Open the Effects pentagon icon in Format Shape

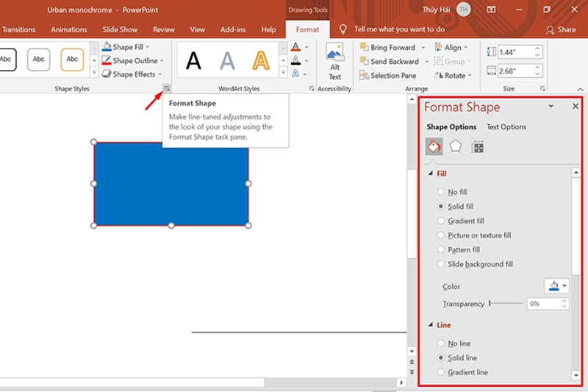click(x=456, y=147)
